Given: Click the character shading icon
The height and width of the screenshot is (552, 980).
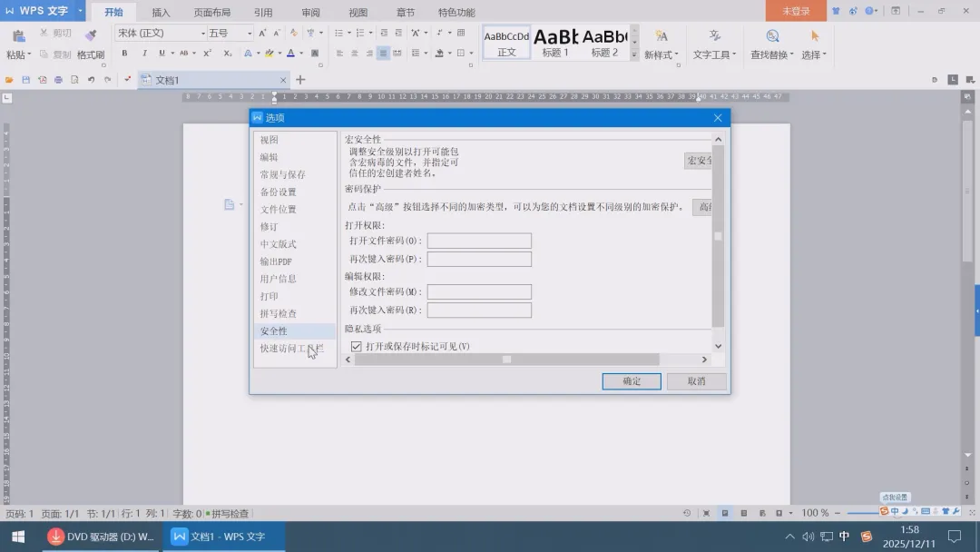Looking at the screenshot, I should click(x=315, y=54).
